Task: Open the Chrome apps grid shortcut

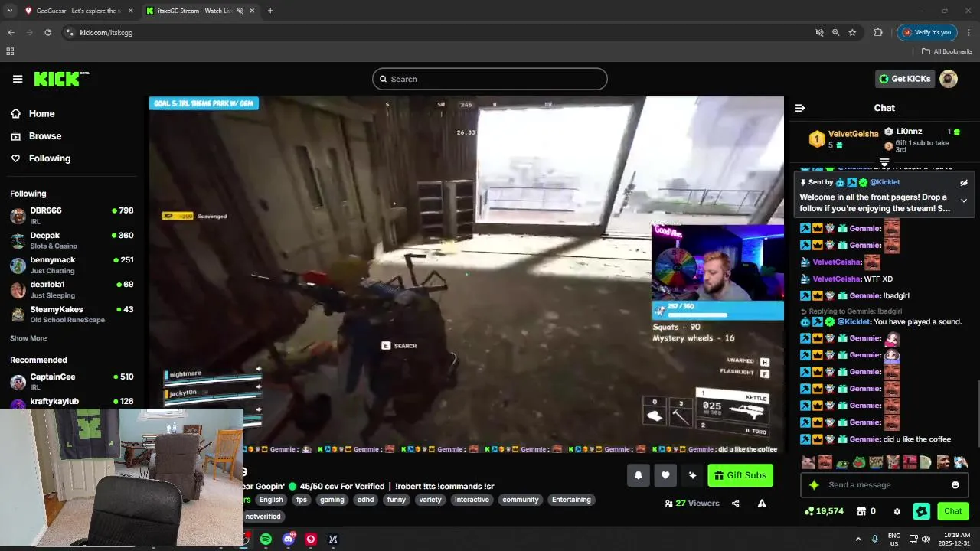Action: click(10, 51)
